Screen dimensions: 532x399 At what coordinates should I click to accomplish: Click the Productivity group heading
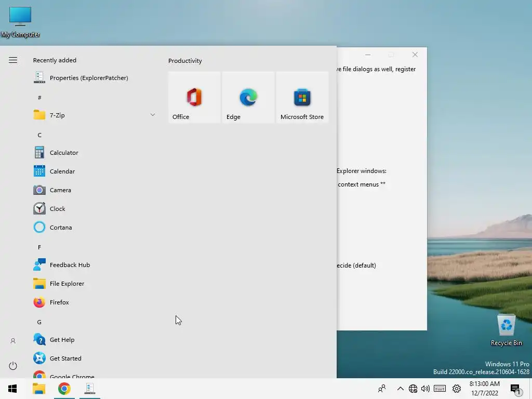click(185, 61)
